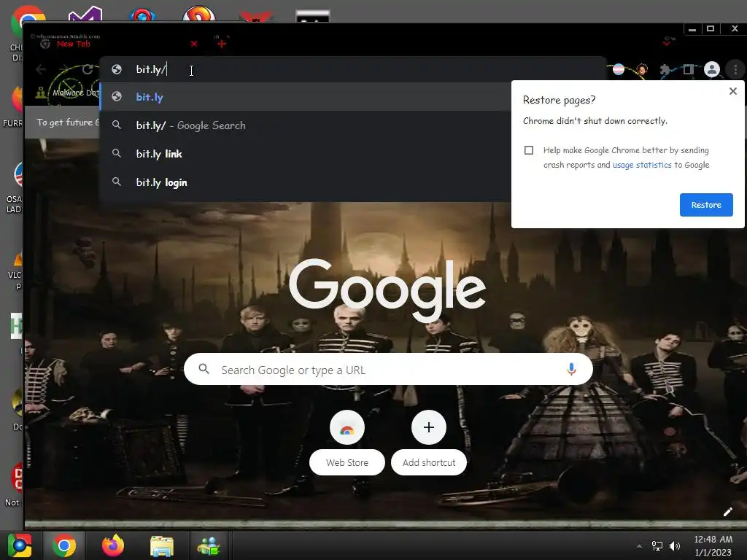This screenshot has height=560, width=747.
Task: Click the Add shortcut plus button
Action: tap(429, 427)
